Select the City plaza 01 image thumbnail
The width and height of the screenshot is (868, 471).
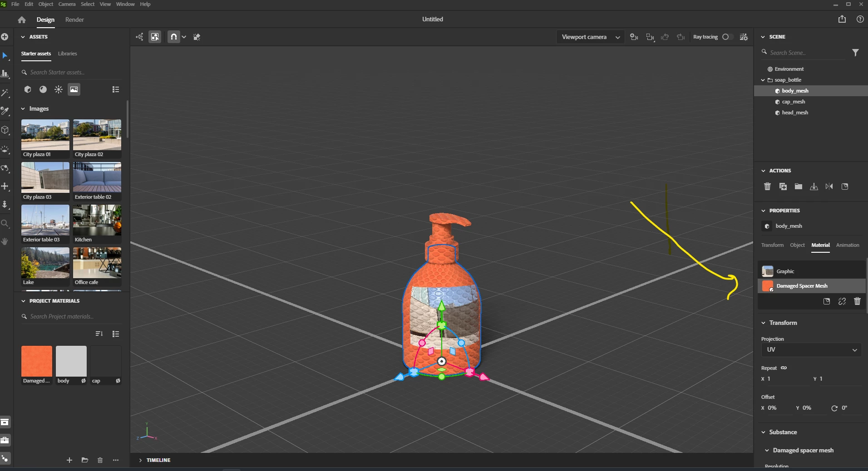tap(45, 135)
